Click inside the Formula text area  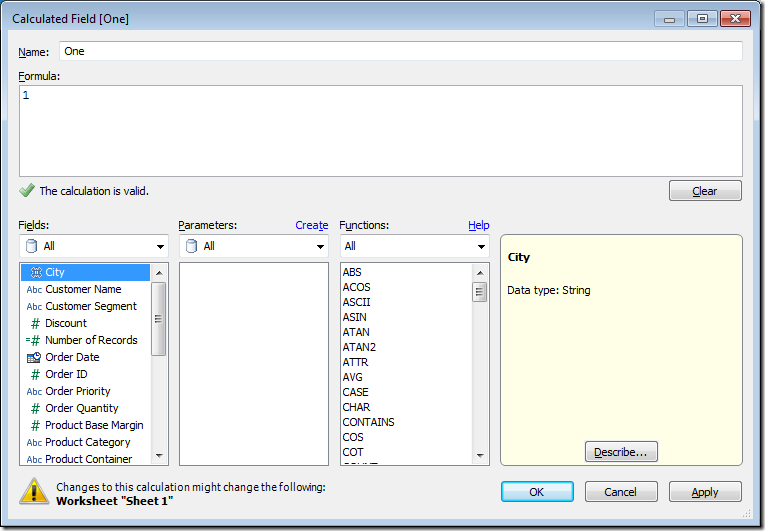[381, 131]
